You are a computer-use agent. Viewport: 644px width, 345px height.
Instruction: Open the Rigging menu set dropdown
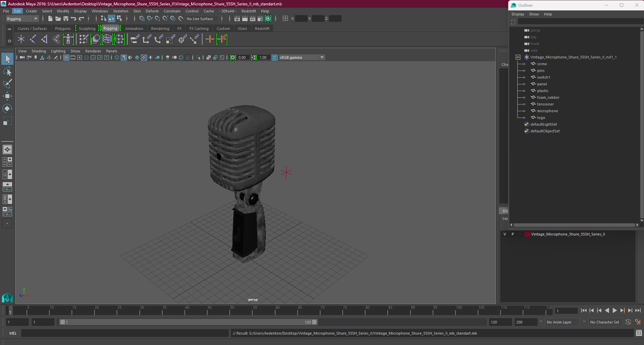point(22,19)
